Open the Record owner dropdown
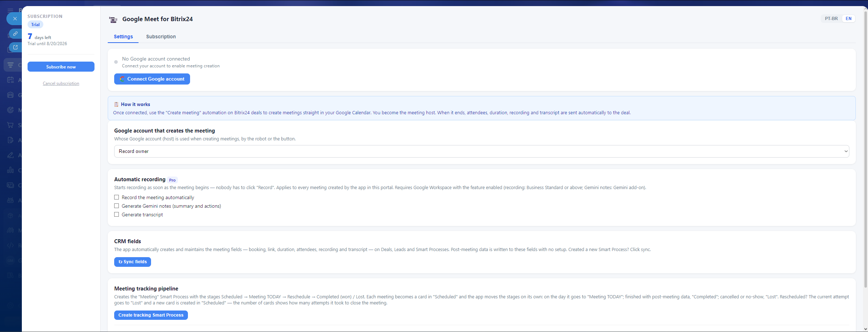This screenshot has height=332, width=868. [481, 151]
